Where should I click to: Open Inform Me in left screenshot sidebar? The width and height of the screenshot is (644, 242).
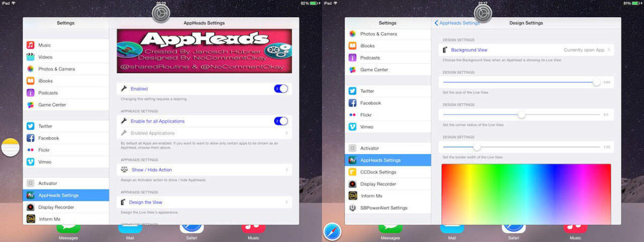[x=65, y=219]
